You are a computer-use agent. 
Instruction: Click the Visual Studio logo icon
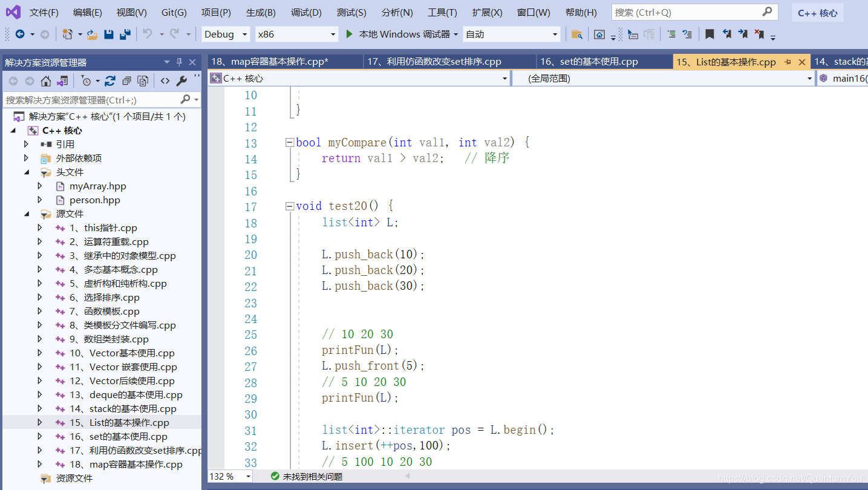coord(13,12)
